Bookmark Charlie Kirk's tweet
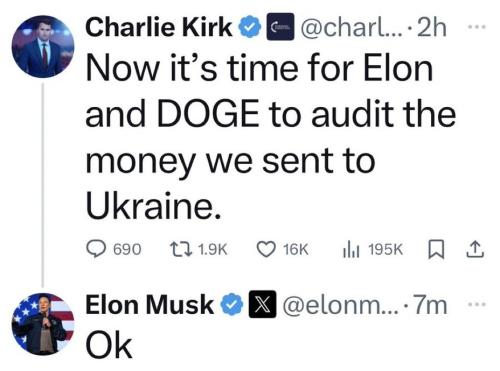 [x=436, y=249]
